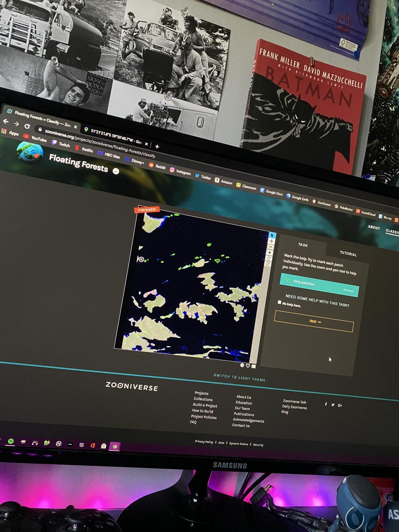This screenshot has height=532, width=399.
Task: Open Chrome from the taskbar
Action: (114, 446)
